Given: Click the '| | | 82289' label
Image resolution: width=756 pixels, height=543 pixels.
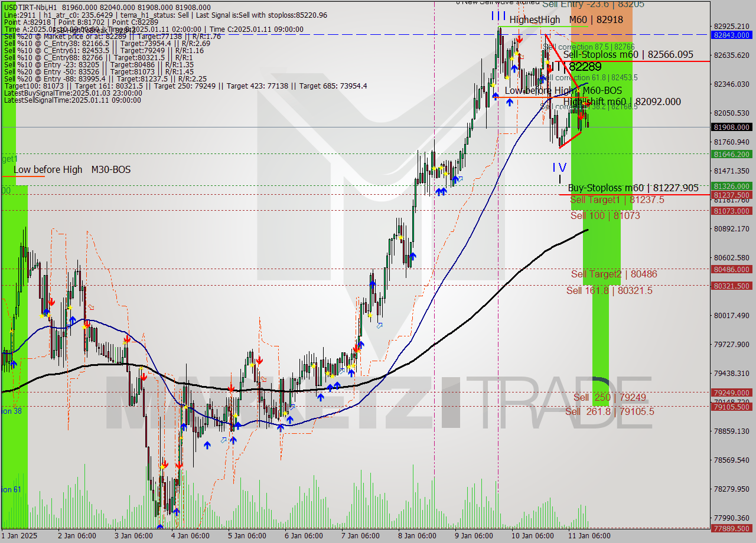Looking at the screenshot, I should (578, 67).
